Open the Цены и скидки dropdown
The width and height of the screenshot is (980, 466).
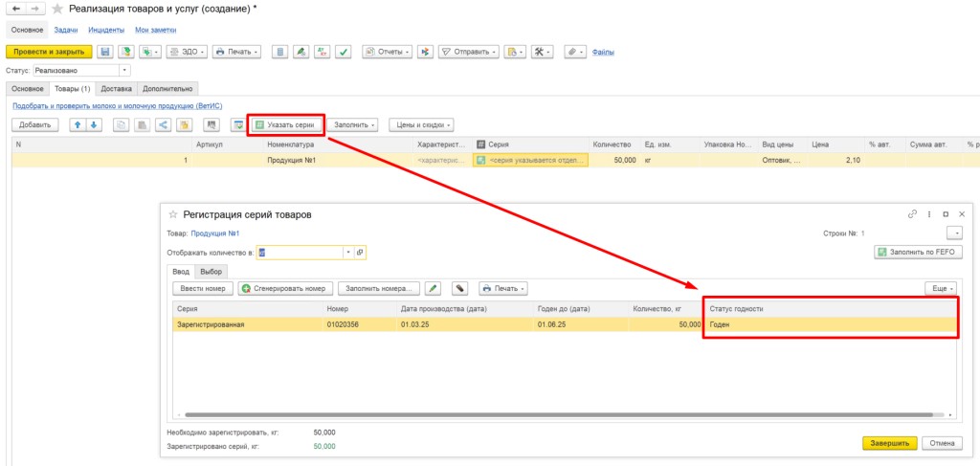click(421, 125)
